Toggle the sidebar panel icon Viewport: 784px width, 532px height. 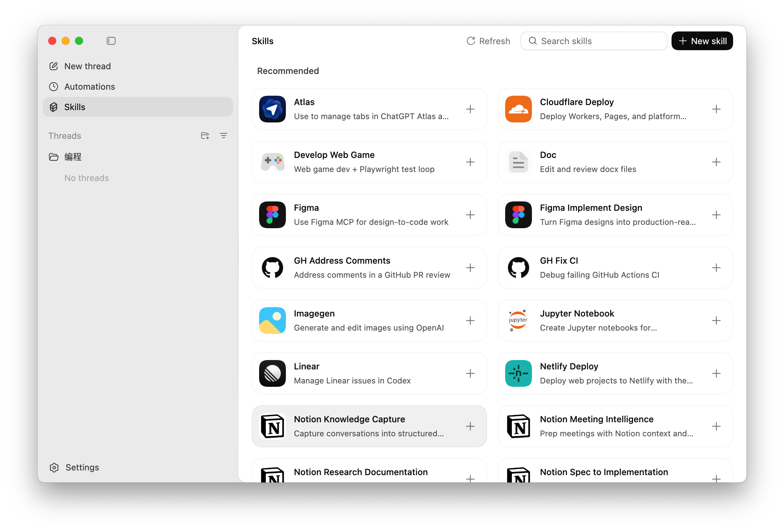tap(111, 41)
